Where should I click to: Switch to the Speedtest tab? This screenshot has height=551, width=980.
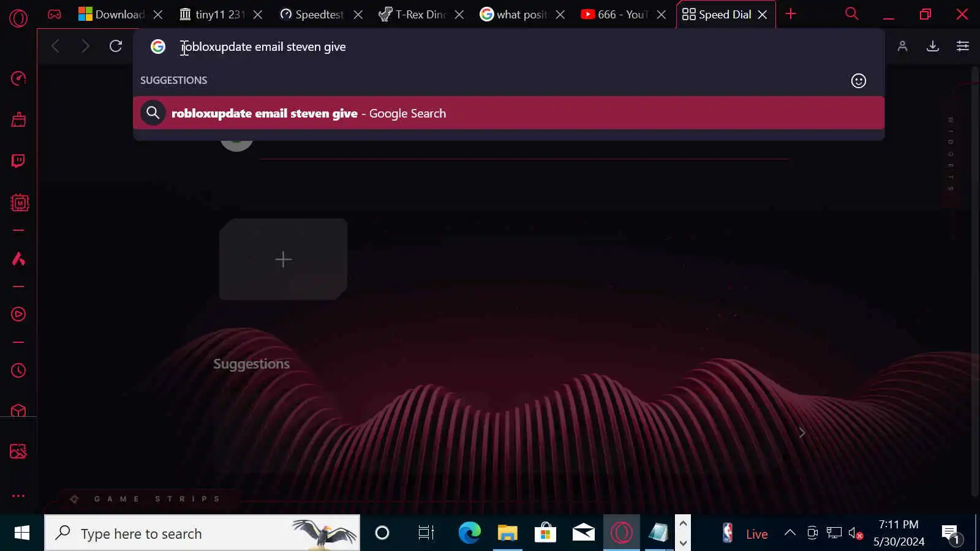click(x=312, y=14)
